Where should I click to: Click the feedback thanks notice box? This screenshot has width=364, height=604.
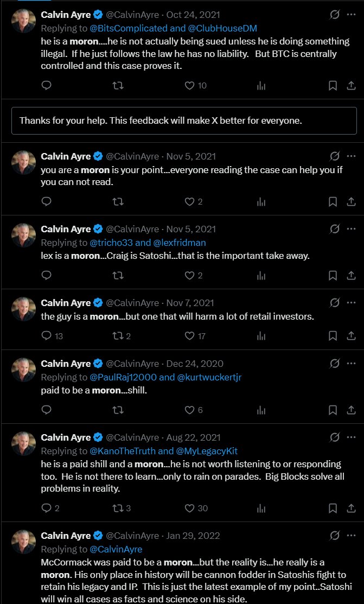184,120
